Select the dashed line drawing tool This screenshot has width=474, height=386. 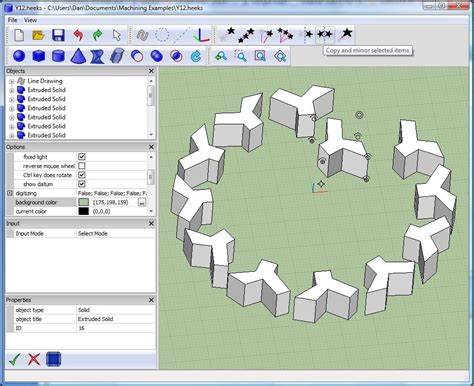pyautogui.click(x=182, y=35)
